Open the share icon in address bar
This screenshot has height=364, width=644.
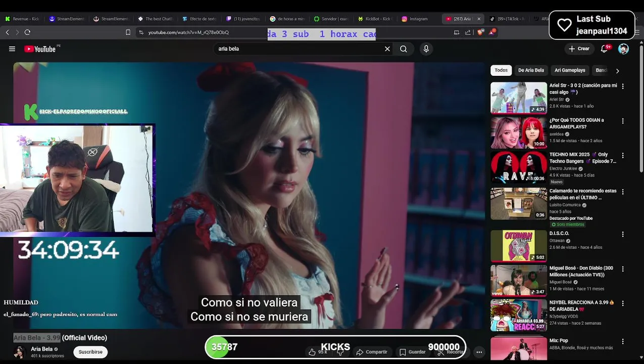point(468,32)
